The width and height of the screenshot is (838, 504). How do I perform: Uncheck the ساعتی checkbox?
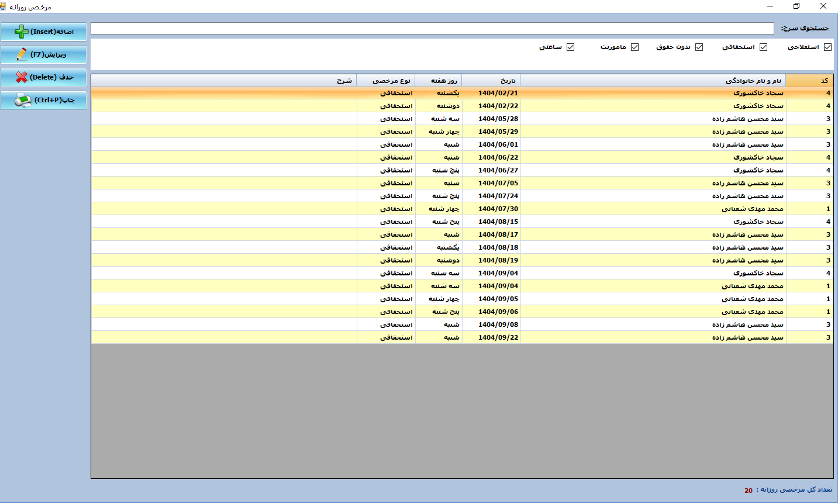click(570, 47)
